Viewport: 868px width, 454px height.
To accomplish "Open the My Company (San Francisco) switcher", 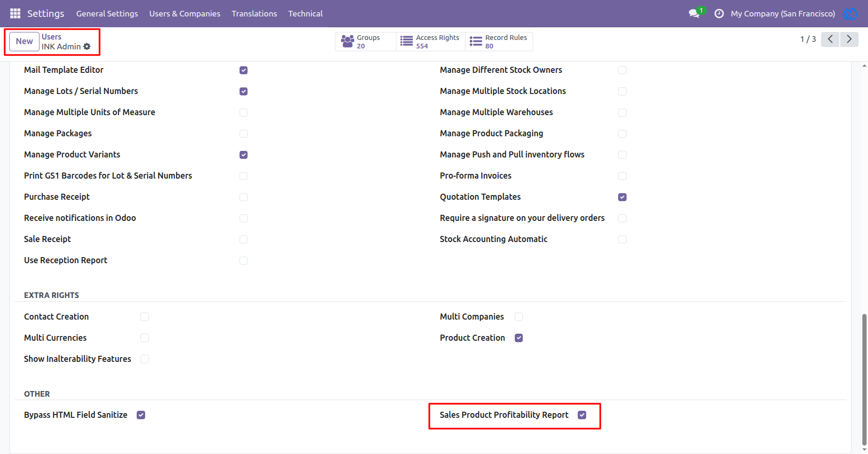I will 783,14.
